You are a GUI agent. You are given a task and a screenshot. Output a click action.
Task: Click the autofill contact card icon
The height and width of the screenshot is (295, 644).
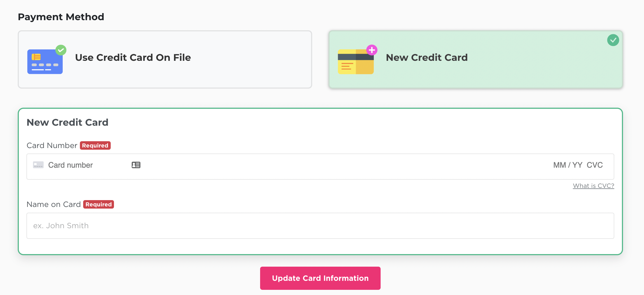point(136,165)
